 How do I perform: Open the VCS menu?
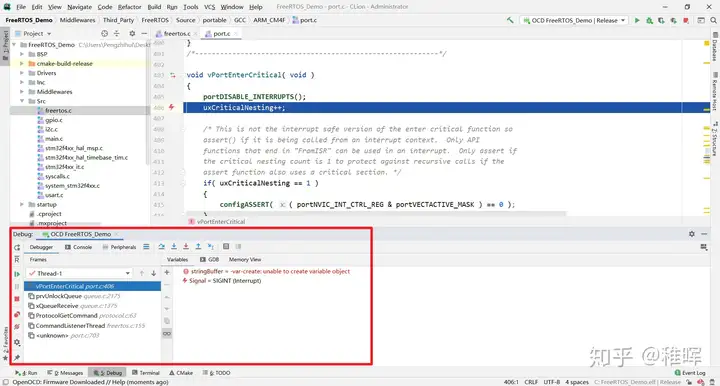pyautogui.click(x=209, y=7)
